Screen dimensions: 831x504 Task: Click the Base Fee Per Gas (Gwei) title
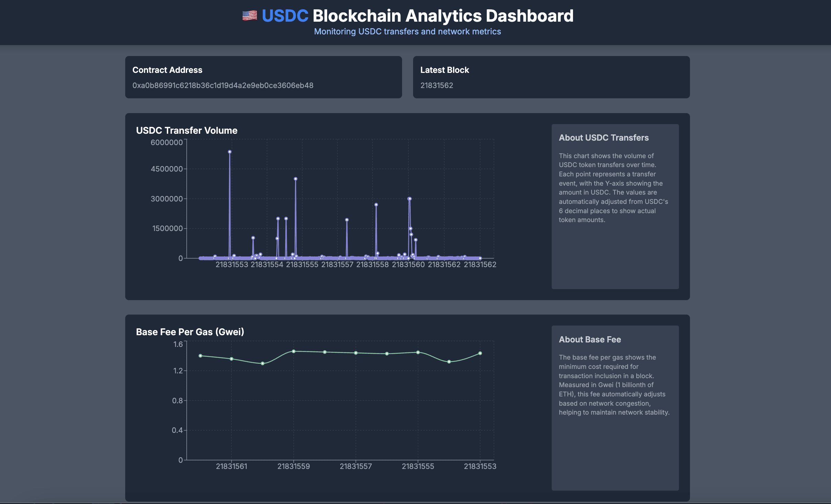pos(190,332)
